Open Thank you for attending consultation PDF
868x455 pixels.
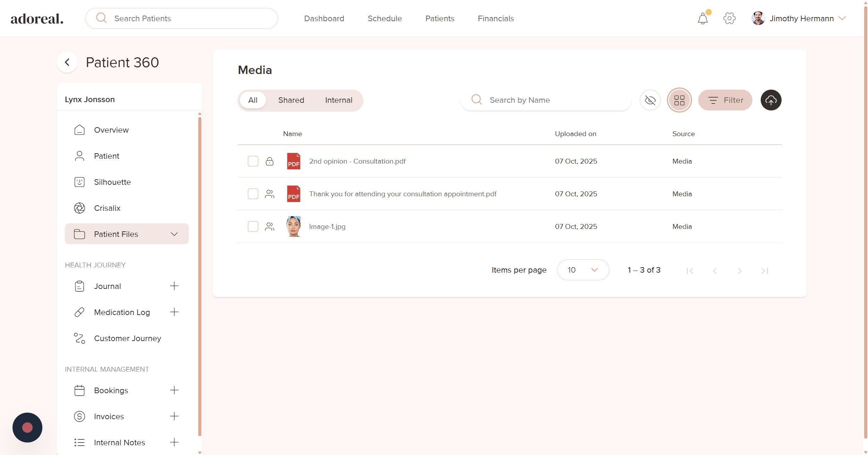(402, 194)
